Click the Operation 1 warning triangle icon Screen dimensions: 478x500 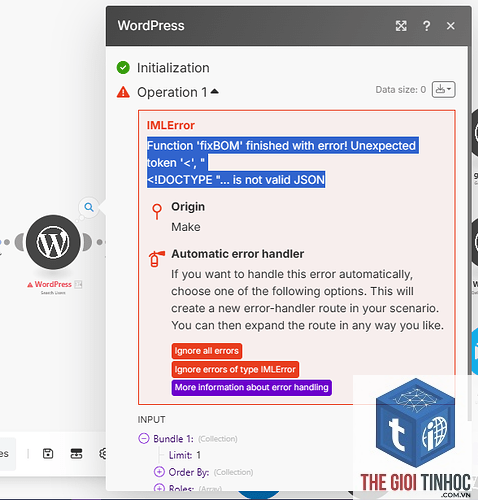pyautogui.click(x=123, y=92)
